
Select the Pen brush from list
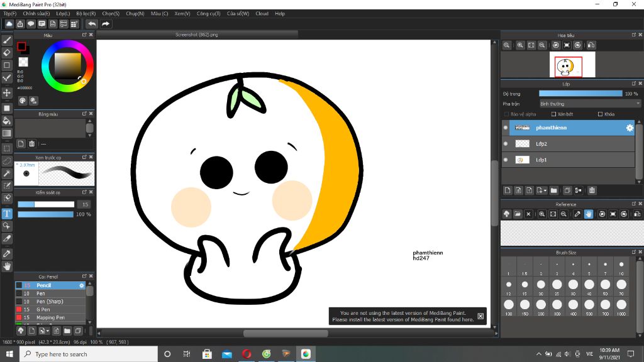pos(50,293)
